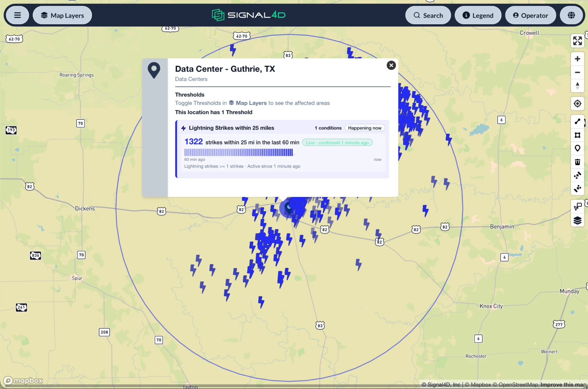Open the Search box

(x=428, y=15)
